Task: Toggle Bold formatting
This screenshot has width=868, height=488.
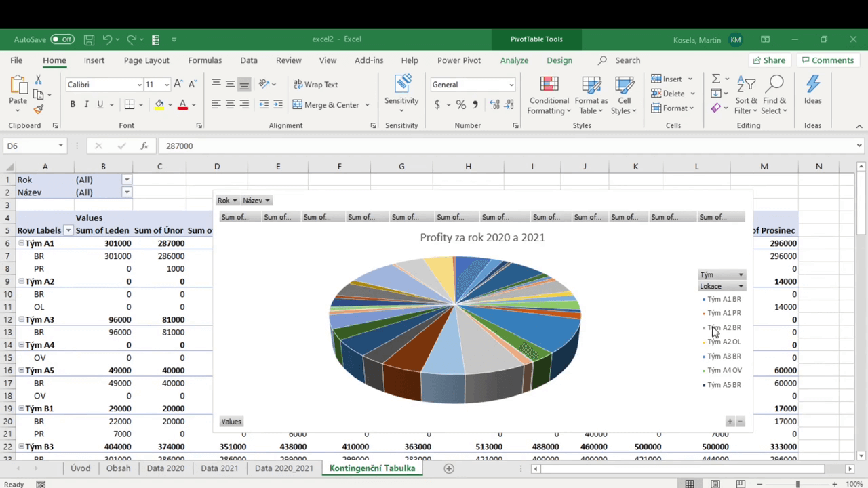Action: click(73, 104)
